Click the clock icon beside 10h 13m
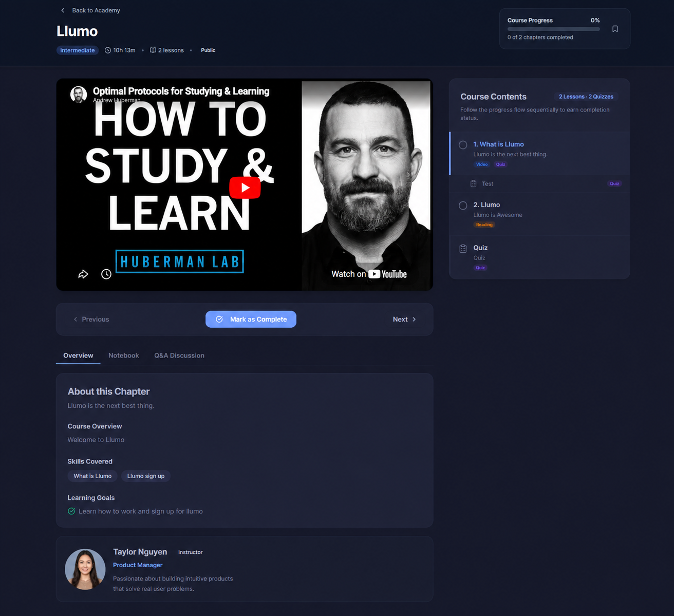 point(108,50)
